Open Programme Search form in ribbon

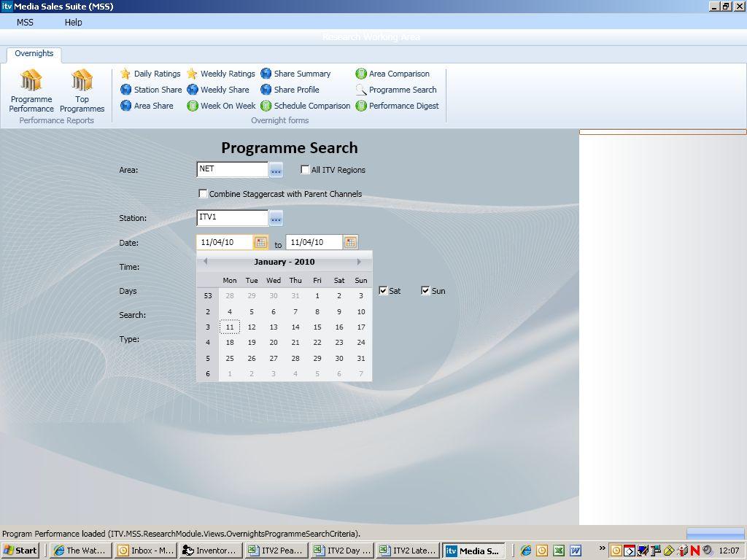click(396, 90)
